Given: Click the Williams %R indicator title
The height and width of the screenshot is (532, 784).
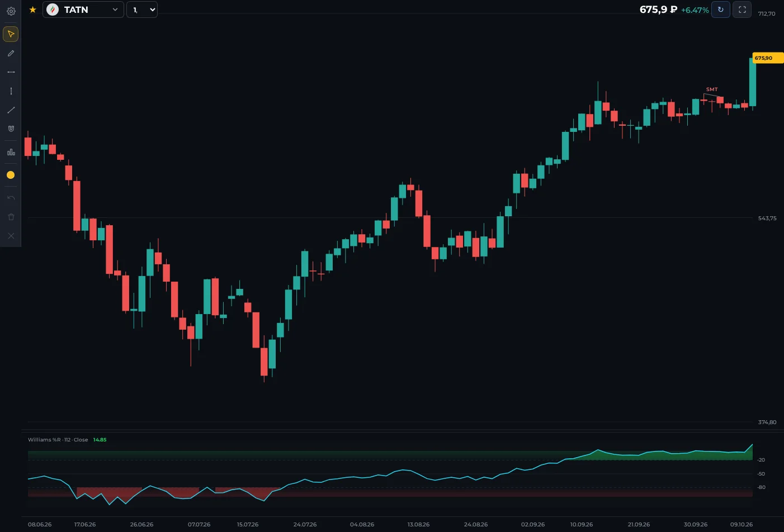Looking at the screenshot, I should (58, 440).
